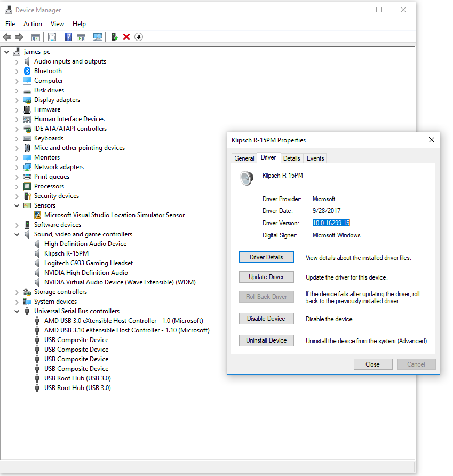Click the Uninstall Device button
453x476 pixels.
coord(266,340)
